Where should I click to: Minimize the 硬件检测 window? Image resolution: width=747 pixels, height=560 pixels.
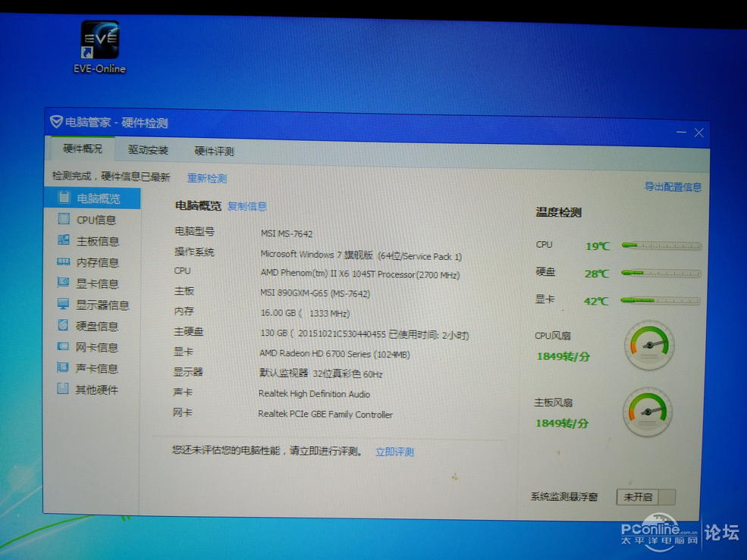click(681, 132)
